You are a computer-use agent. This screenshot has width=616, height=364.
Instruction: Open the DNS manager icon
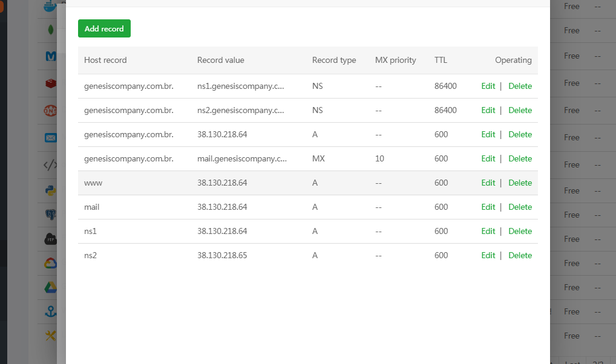point(51,111)
